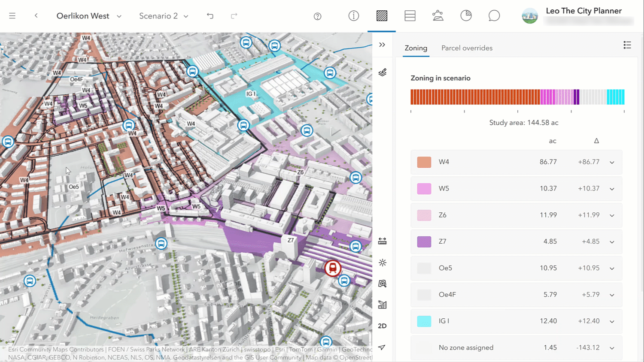Switch to the Parcel overrides tab

coord(467,48)
